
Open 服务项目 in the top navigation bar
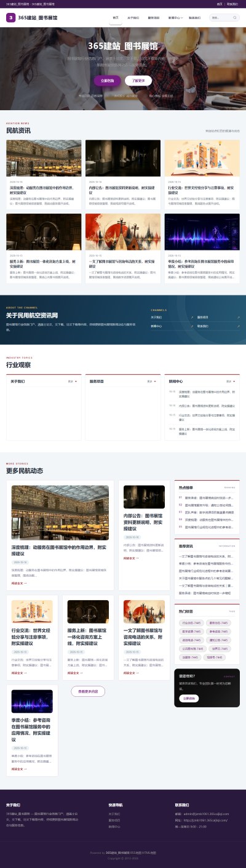(x=154, y=18)
